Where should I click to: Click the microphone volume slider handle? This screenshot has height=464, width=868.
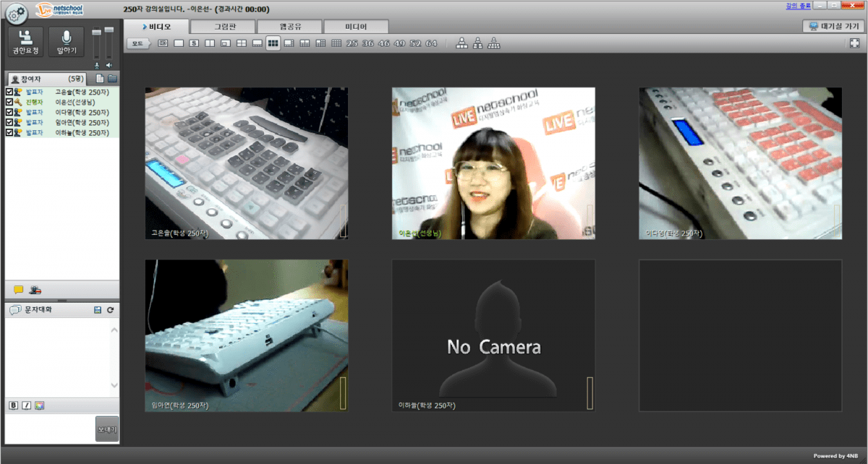pos(97,33)
